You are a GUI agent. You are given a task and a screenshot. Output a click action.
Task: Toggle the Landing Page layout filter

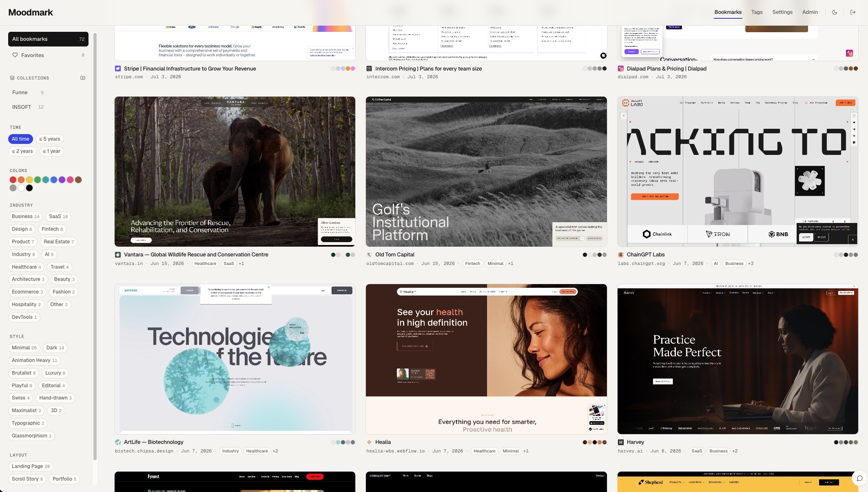point(31,466)
